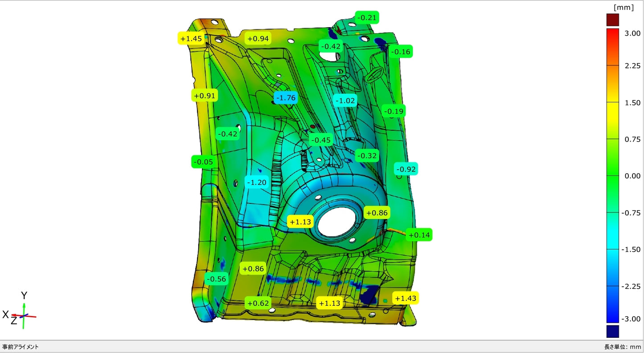Select the -1.76 deviation annotation
The width and height of the screenshot is (644, 353).
[x=285, y=97]
